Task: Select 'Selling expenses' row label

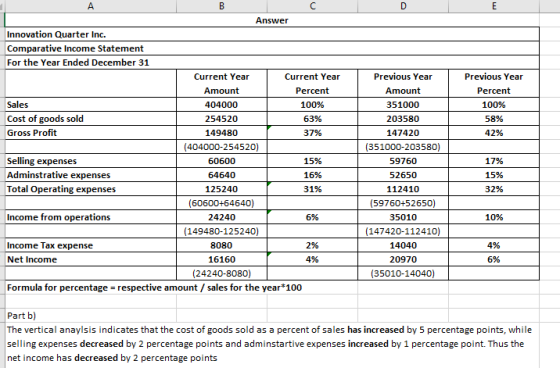Action: pyautogui.click(x=91, y=161)
